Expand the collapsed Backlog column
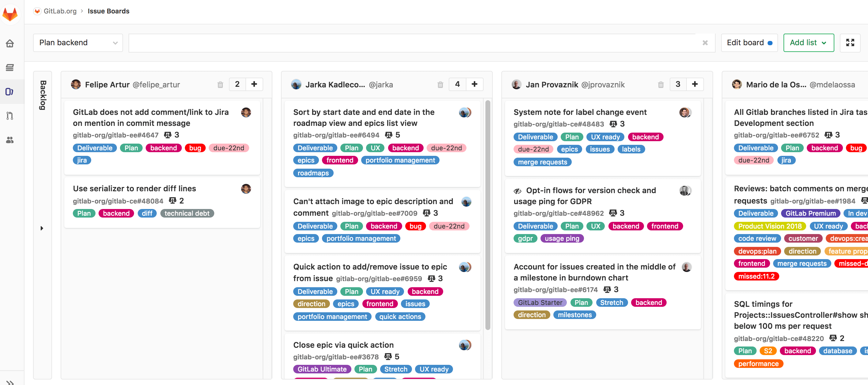The height and width of the screenshot is (385, 868). tap(43, 228)
